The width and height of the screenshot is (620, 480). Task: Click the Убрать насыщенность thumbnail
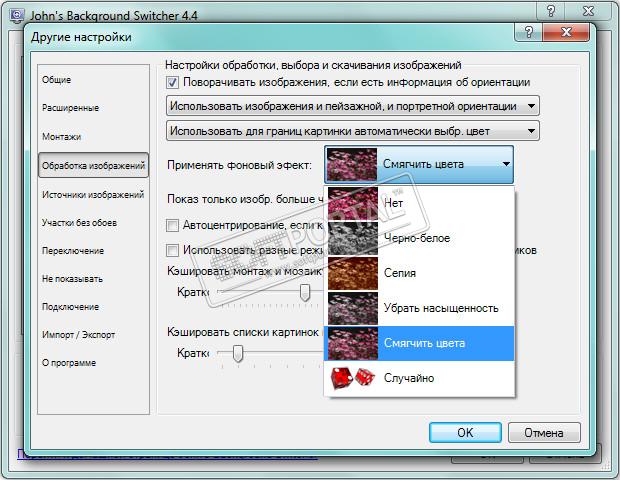pyautogui.click(x=353, y=308)
